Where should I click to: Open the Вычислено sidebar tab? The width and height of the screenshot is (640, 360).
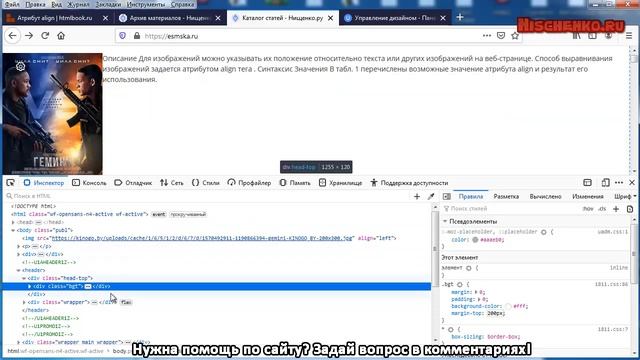[545, 196]
